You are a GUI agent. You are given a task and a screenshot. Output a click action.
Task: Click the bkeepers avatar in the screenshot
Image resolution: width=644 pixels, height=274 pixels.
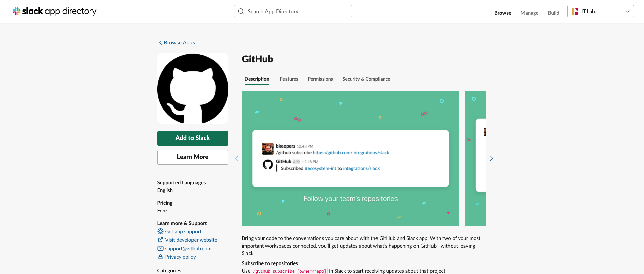coord(268,149)
